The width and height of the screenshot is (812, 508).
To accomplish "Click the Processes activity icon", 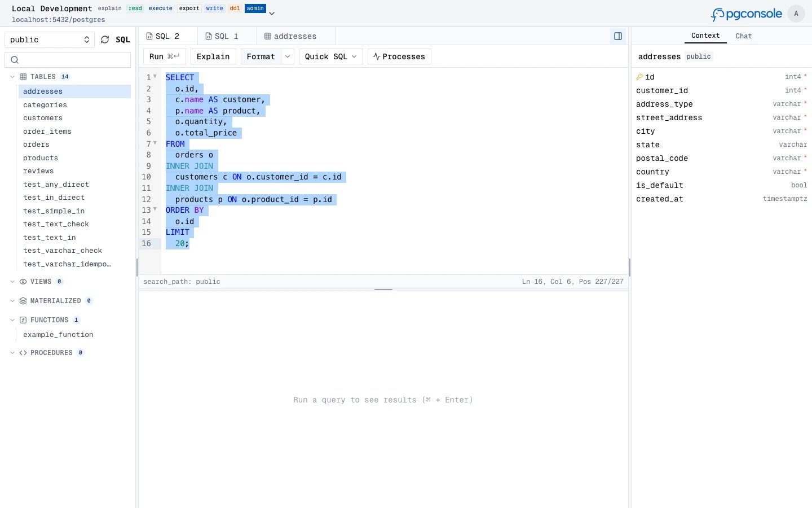I will click(x=377, y=56).
